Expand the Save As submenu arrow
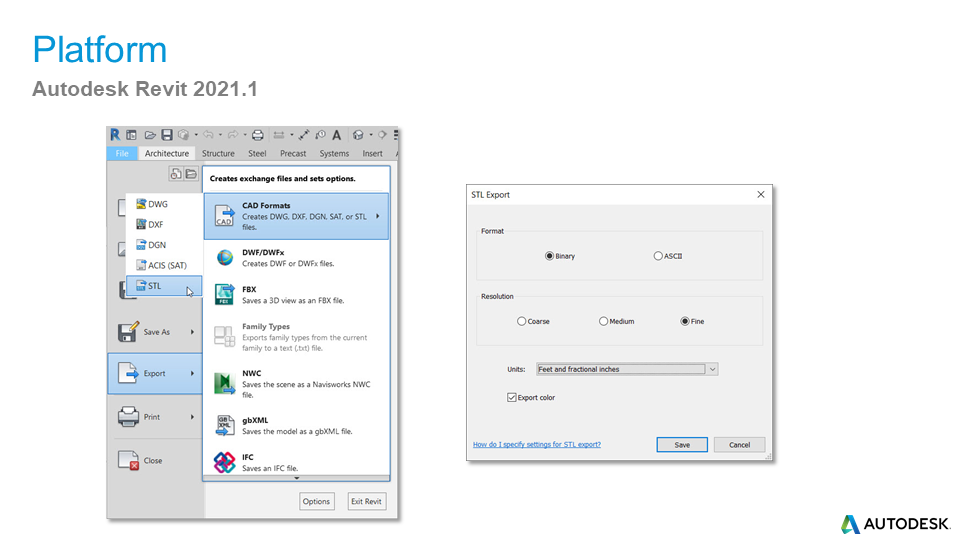The width and height of the screenshot is (960, 540). click(x=192, y=332)
